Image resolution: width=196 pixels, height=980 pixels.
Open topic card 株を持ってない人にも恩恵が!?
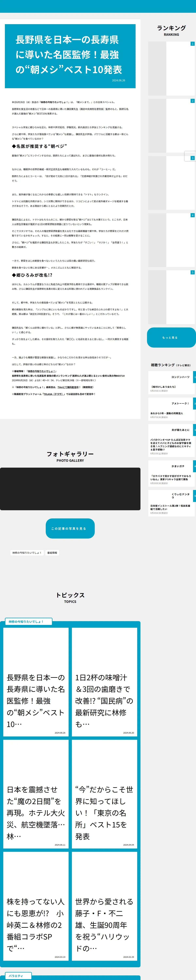36,906
